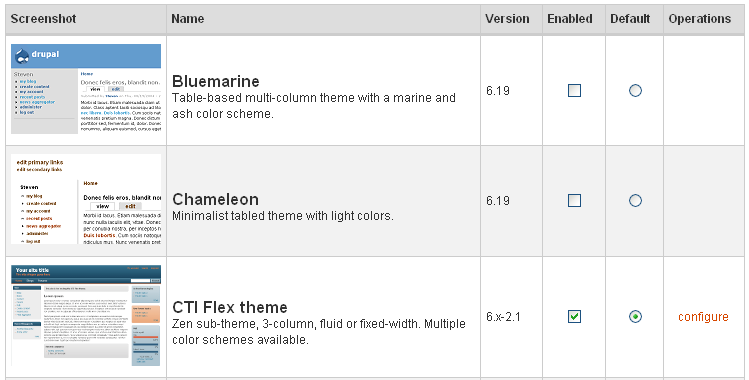Click the Default column header

pos(630,19)
